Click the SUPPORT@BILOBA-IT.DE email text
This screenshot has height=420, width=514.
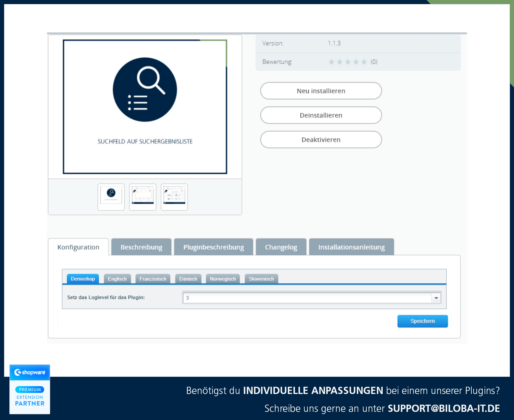click(x=444, y=408)
